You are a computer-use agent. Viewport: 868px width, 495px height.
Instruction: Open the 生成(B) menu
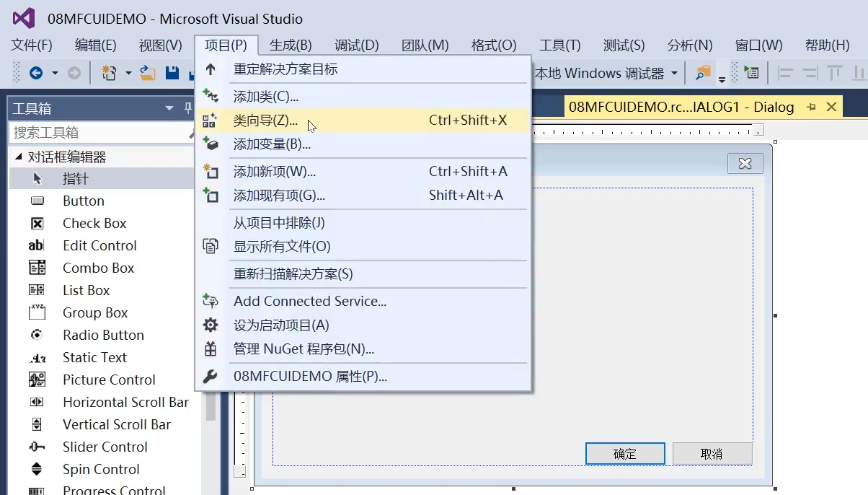point(291,45)
